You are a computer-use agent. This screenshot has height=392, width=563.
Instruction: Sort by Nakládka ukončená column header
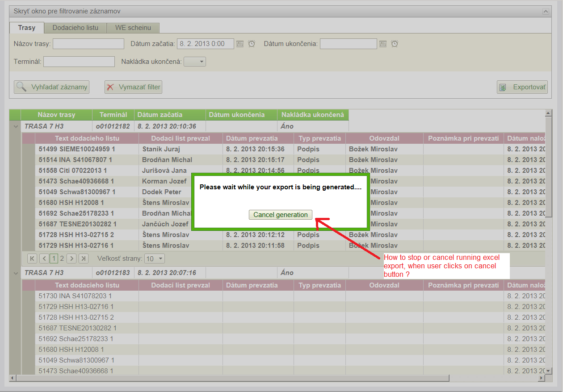pyautogui.click(x=313, y=115)
